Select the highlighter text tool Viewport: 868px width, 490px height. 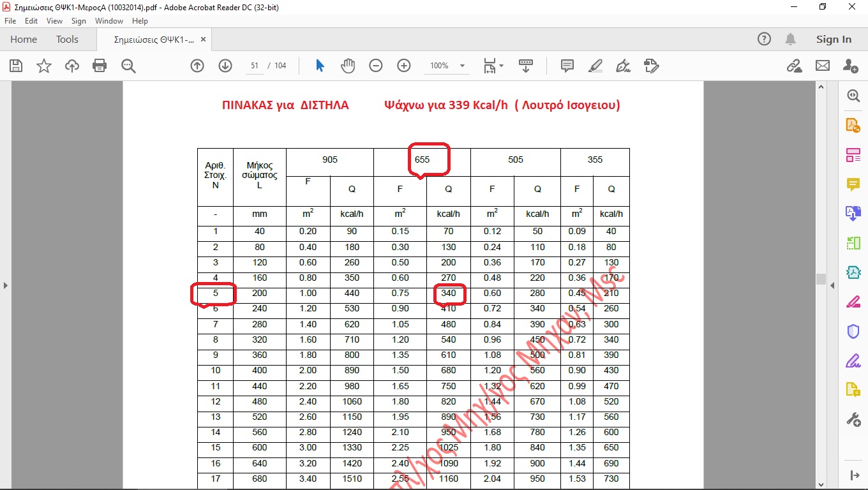(595, 66)
